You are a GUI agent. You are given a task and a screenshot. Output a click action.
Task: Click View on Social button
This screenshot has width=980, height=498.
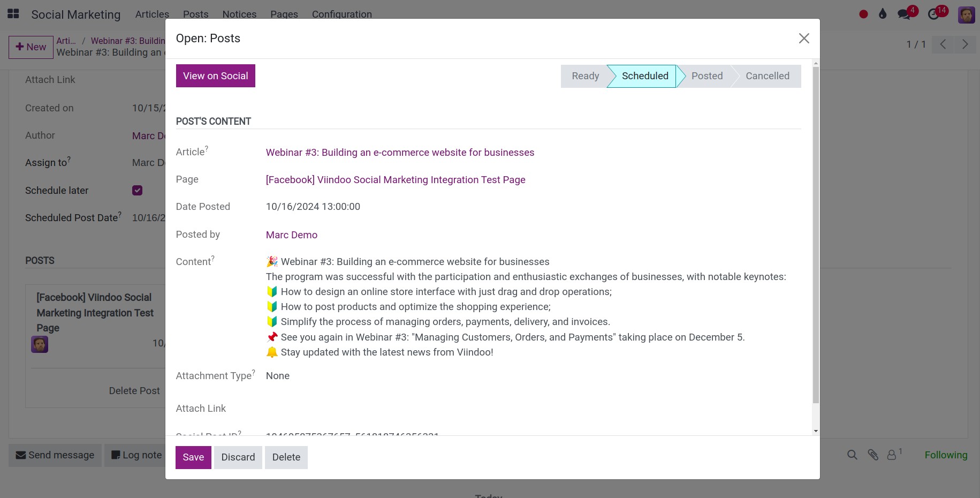coord(216,76)
